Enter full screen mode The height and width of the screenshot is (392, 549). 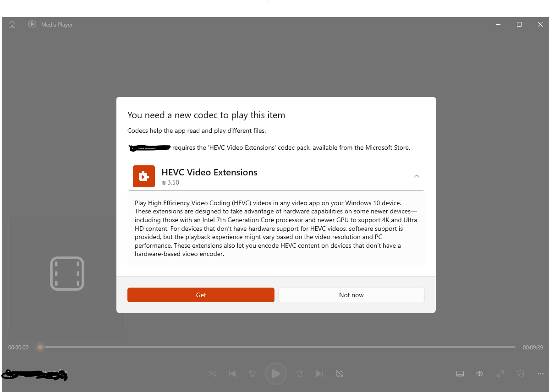(x=500, y=374)
